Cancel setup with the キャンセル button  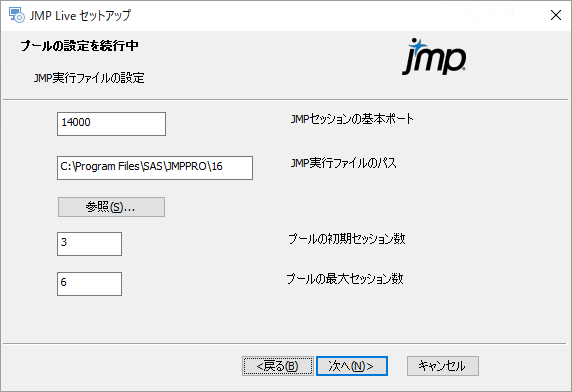click(443, 366)
